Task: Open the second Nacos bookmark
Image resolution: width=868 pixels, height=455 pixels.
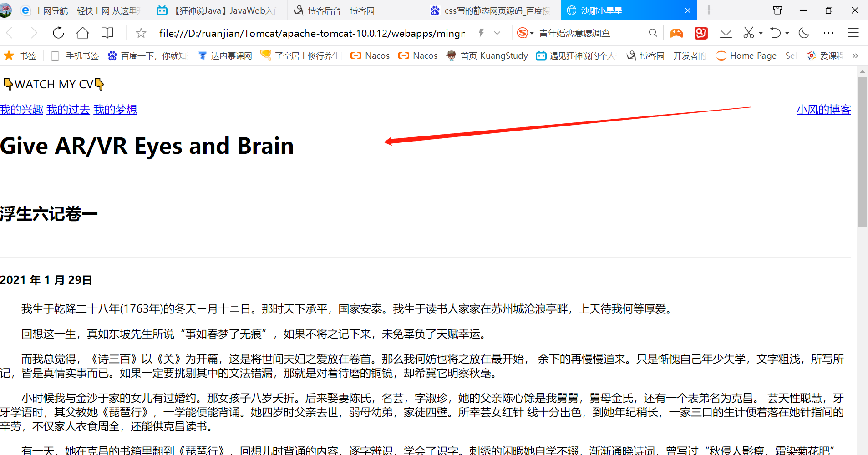Action: point(418,56)
